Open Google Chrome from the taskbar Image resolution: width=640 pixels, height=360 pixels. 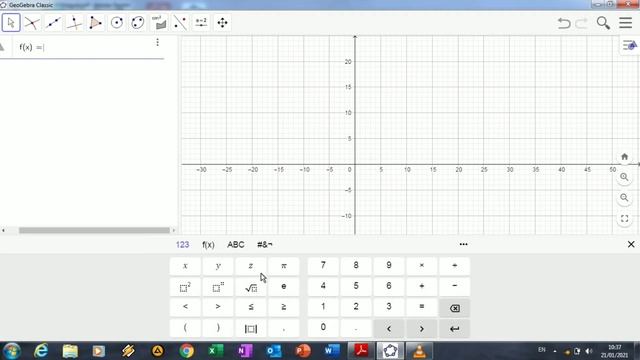click(187, 351)
